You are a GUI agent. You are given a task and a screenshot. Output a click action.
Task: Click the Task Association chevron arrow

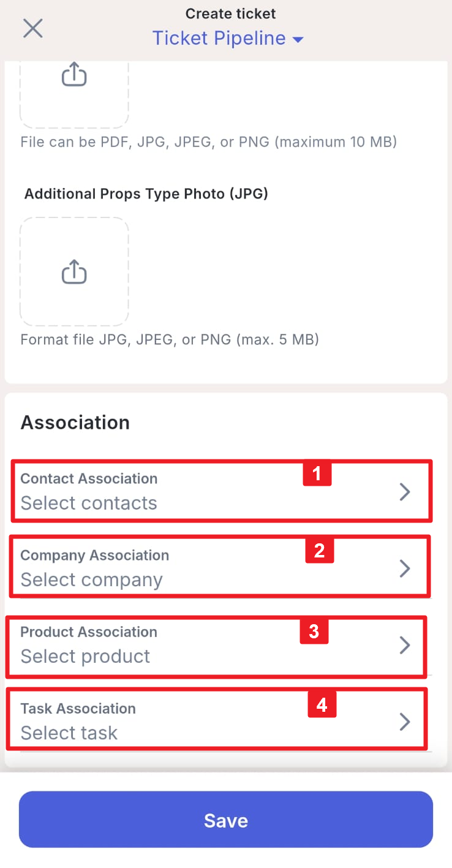pos(404,722)
